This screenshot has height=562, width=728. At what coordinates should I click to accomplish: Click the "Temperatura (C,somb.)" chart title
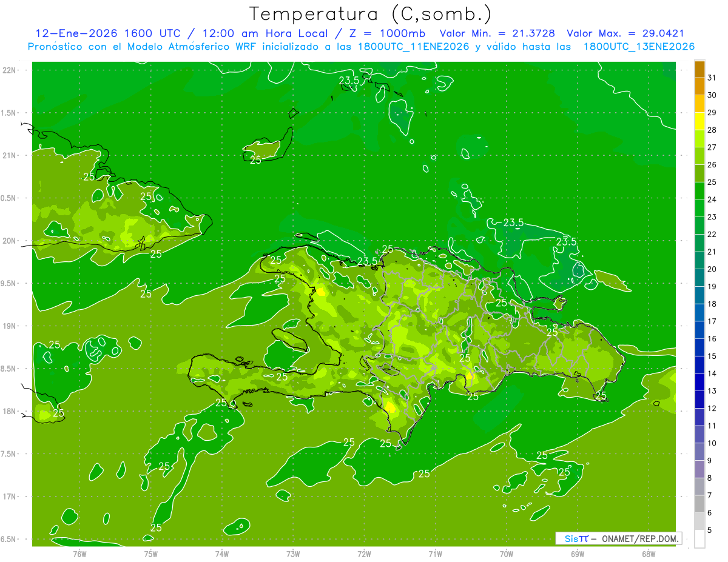click(370, 14)
